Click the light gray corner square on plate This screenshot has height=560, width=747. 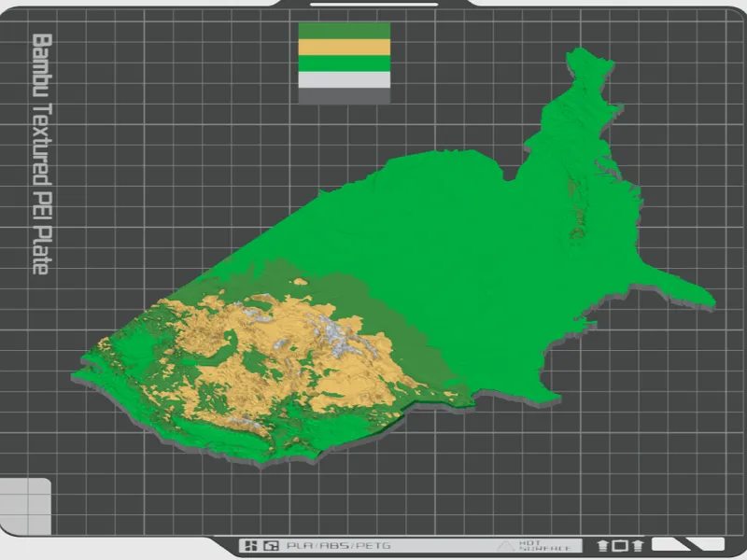pyautogui.click(x=25, y=506)
